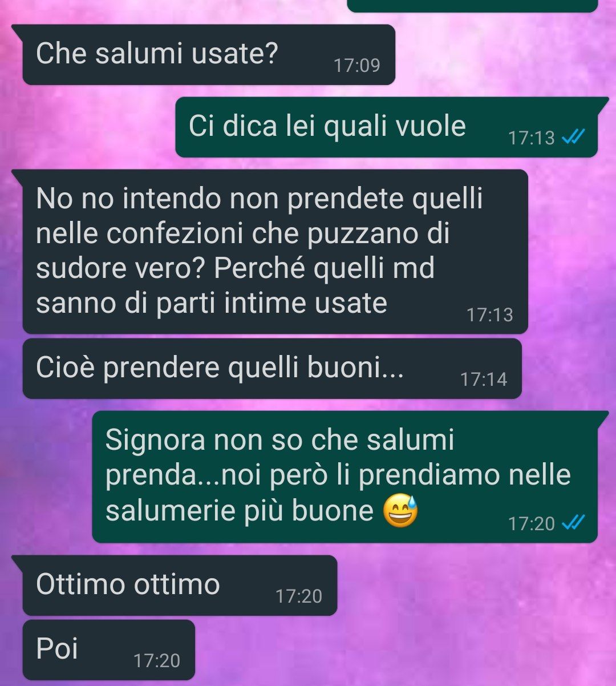The width and height of the screenshot is (616, 686).
Task: Click the blue double check beside 17:20
Action: [x=573, y=523]
